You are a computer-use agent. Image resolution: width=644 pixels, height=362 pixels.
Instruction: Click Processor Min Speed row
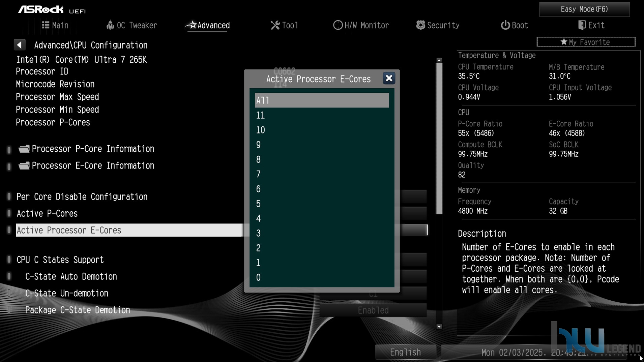[x=57, y=110]
